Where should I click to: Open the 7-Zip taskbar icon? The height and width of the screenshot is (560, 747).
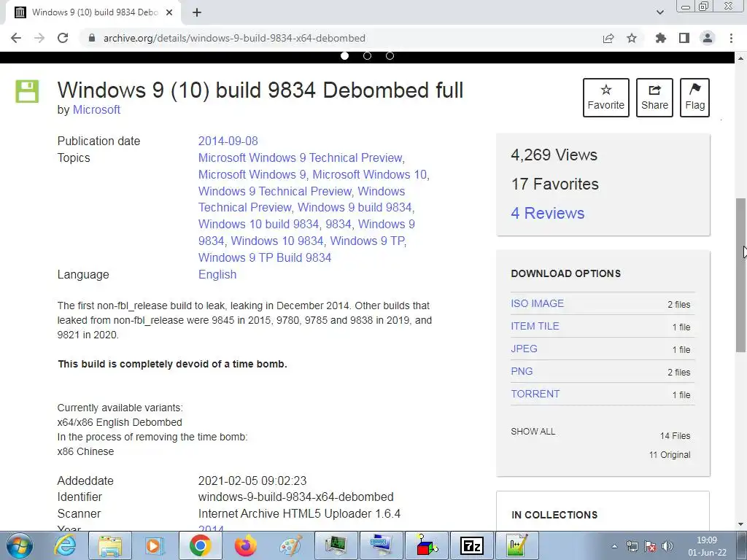pos(472,545)
